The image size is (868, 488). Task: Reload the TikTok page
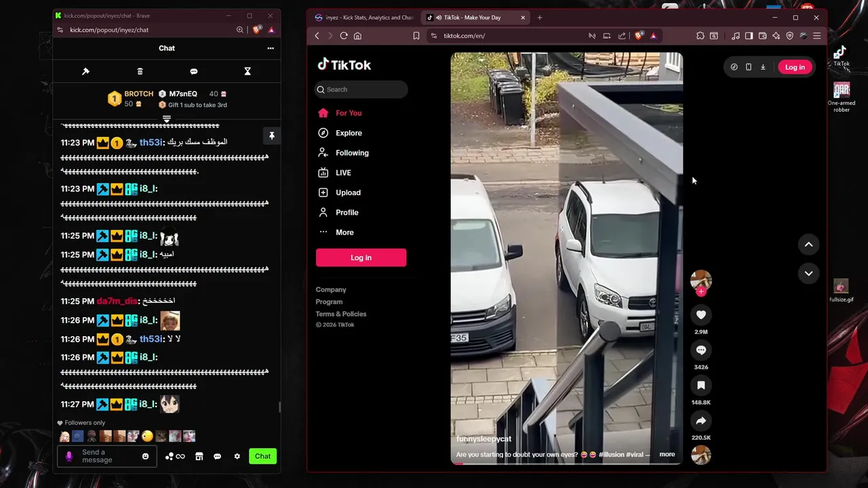click(344, 36)
